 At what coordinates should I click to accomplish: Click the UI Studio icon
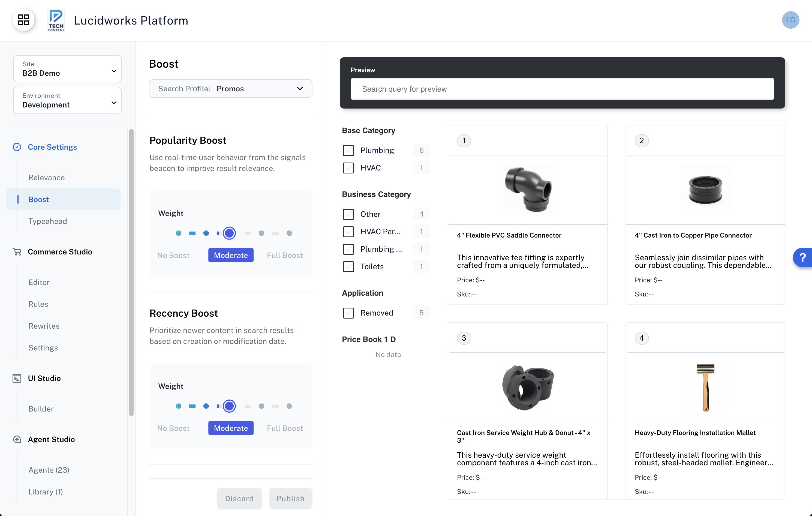pos(17,378)
